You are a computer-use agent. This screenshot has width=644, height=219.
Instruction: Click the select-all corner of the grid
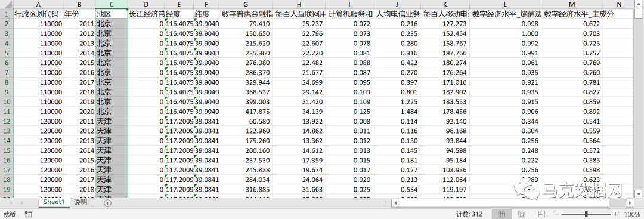[x=6, y=4]
